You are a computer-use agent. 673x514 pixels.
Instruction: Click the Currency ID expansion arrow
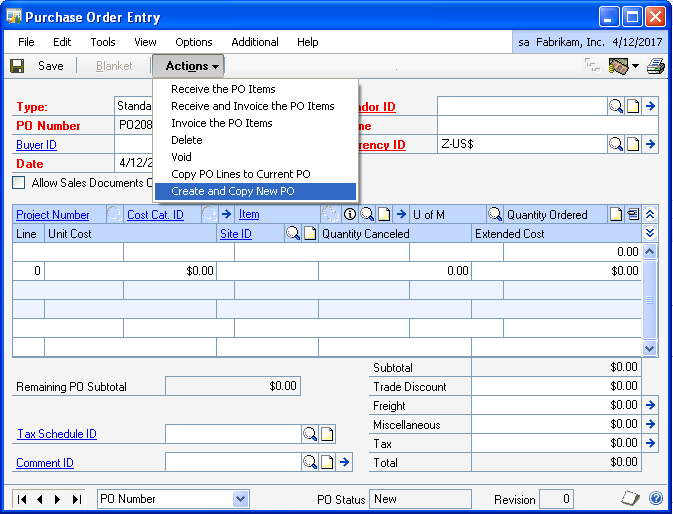pos(651,144)
